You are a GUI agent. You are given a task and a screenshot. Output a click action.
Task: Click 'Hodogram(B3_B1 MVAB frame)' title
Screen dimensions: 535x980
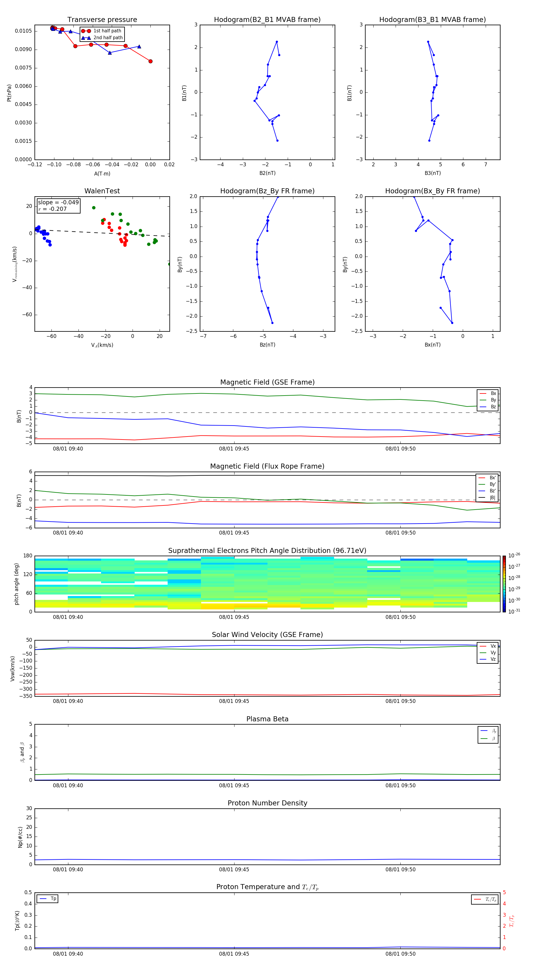(x=432, y=20)
